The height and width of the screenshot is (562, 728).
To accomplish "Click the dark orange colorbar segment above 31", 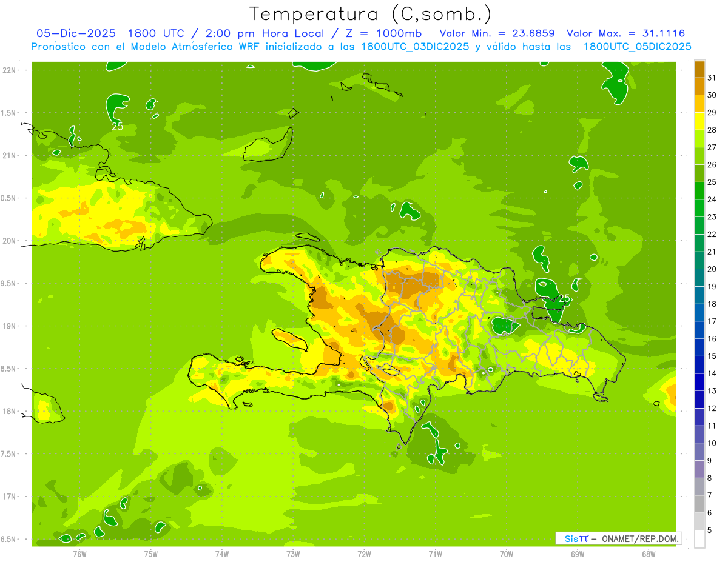I will click(699, 69).
